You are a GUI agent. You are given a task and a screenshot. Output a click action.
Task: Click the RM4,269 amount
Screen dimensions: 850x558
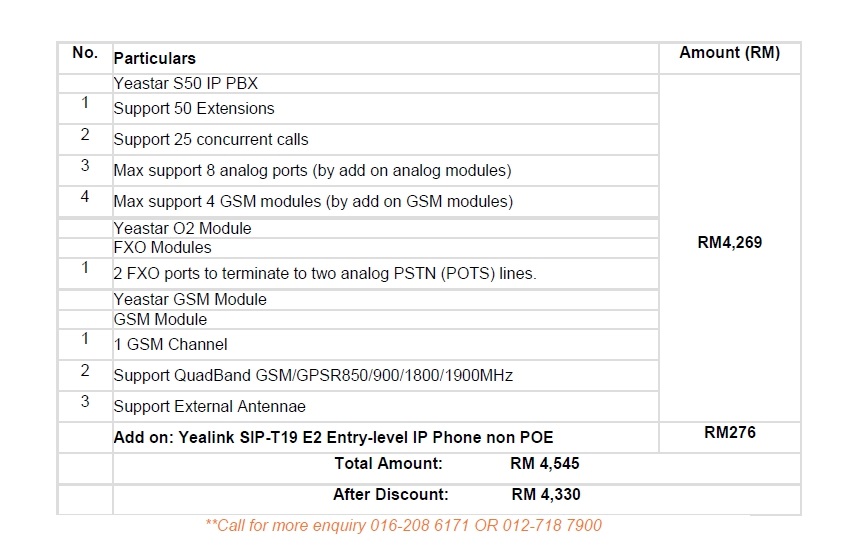tap(729, 242)
